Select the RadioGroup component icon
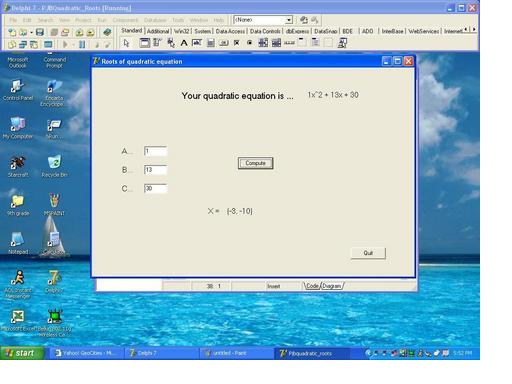 (315, 42)
